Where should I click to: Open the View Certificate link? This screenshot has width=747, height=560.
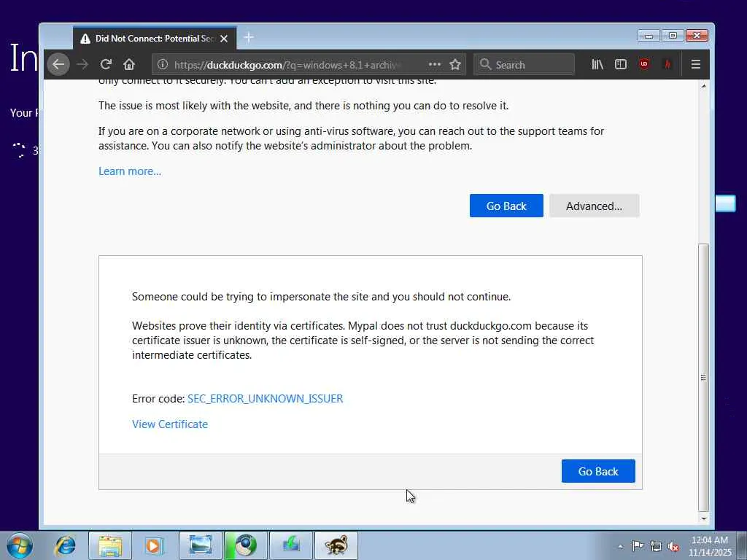click(x=170, y=424)
